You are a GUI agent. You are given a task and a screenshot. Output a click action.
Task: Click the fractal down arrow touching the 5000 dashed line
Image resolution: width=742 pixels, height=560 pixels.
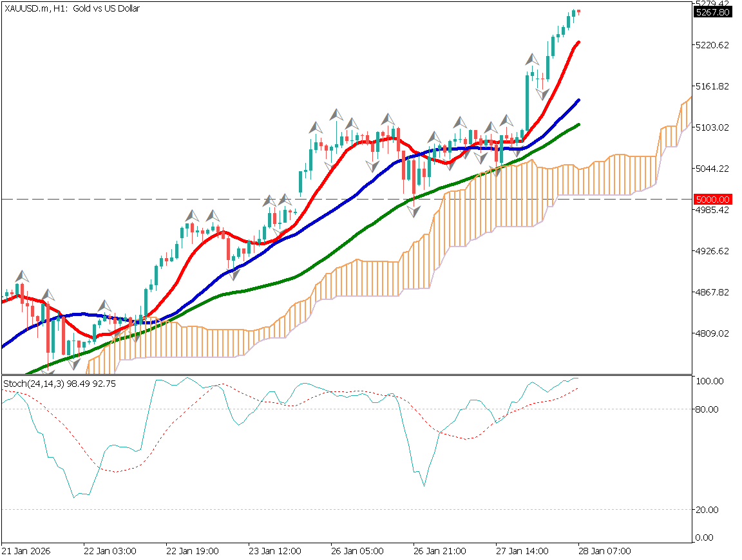pos(414,210)
